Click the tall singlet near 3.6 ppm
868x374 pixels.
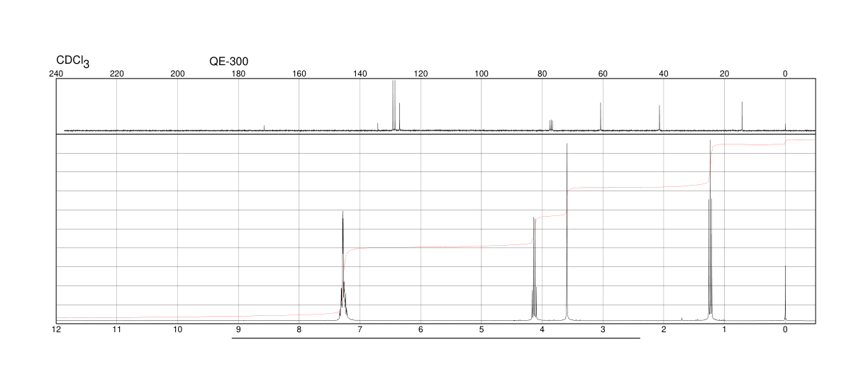coord(567,232)
